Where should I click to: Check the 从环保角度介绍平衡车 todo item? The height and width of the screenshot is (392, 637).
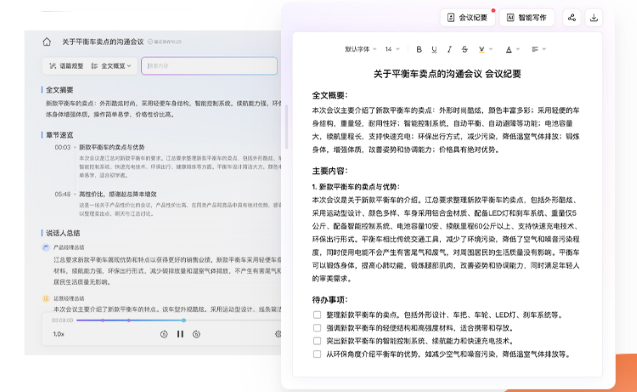click(x=317, y=354)
